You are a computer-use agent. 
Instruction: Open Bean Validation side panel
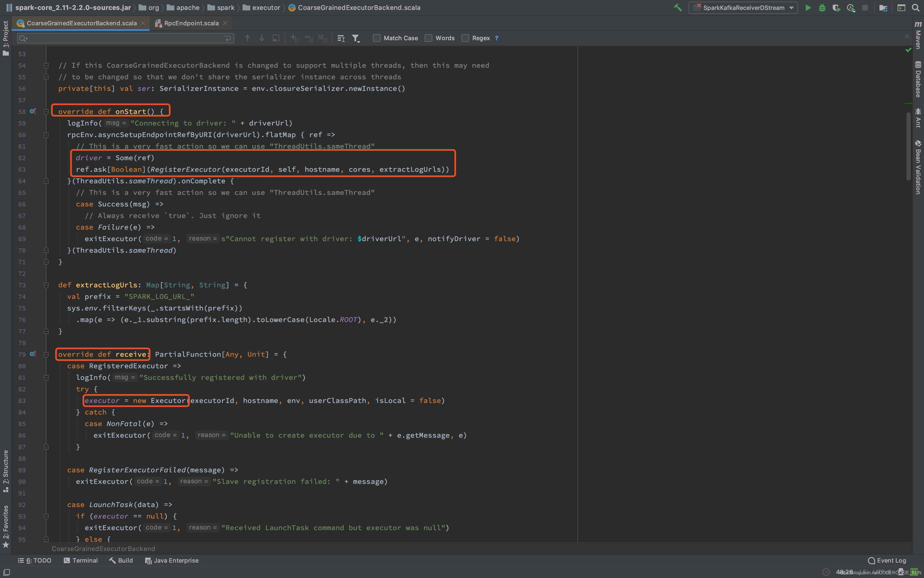918,167
